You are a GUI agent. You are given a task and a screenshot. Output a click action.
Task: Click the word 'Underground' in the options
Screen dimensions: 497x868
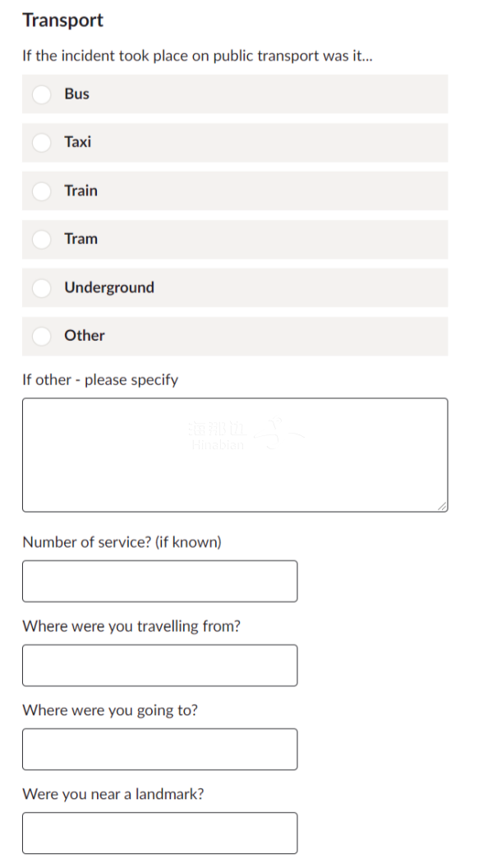point(109,288)
